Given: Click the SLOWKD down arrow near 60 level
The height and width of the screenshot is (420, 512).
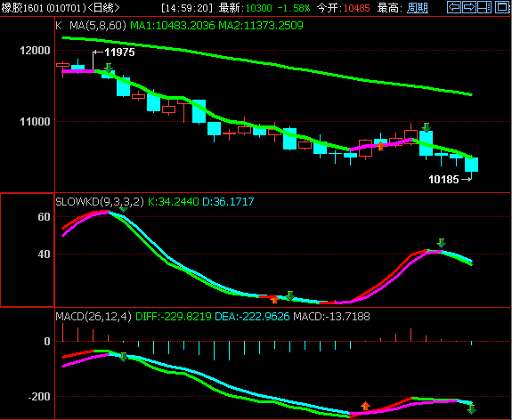Looking at the screenshot, I should [x=124, y=209].
